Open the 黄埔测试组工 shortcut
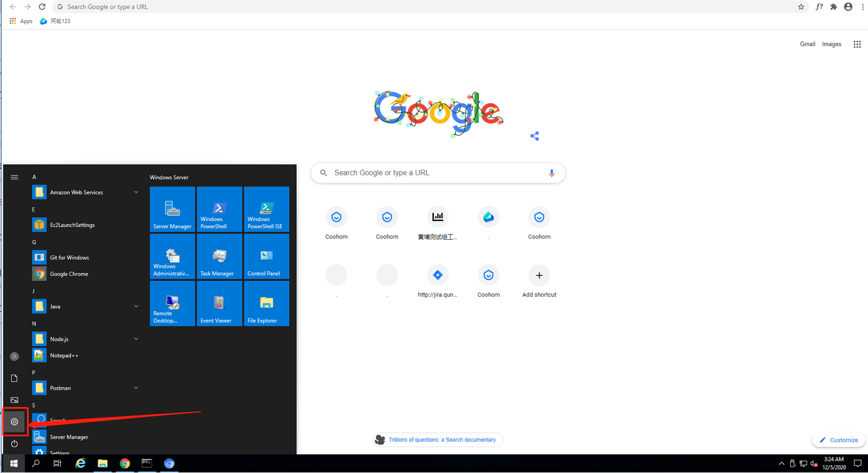868x473 pixels. point(438,224)
